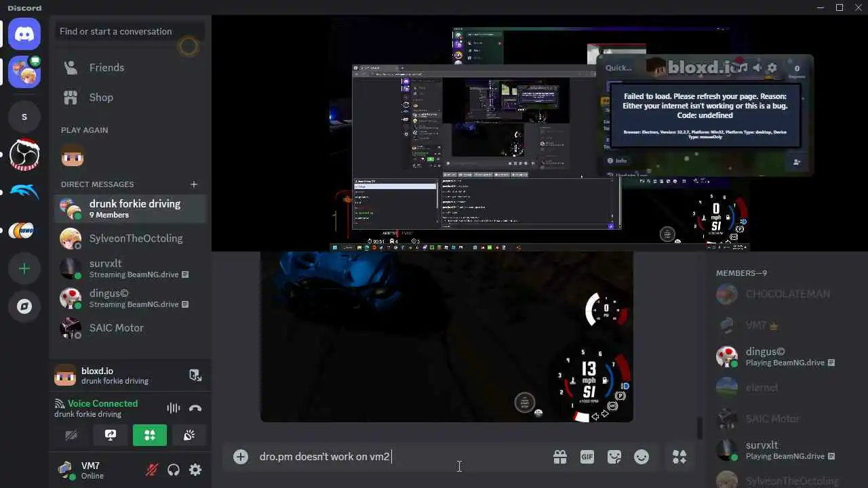Toggle the green activities button in voice panel
The image size is (868, 488).
point(150,435)
